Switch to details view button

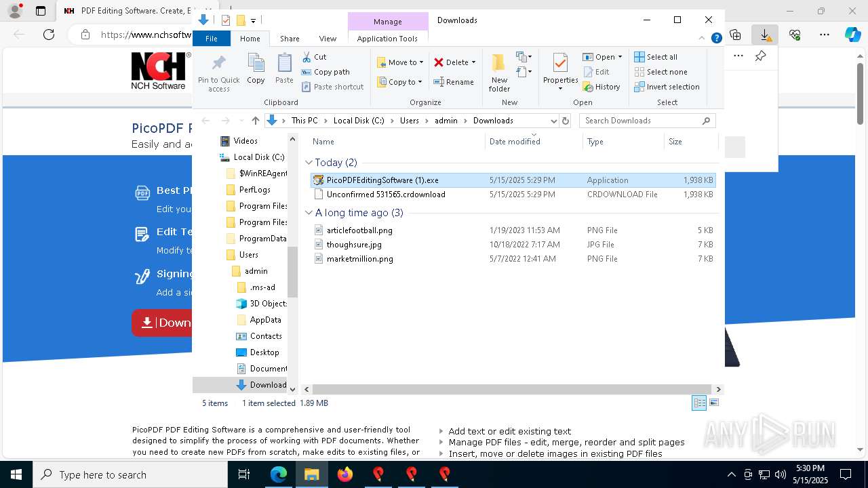click(699, 403)
